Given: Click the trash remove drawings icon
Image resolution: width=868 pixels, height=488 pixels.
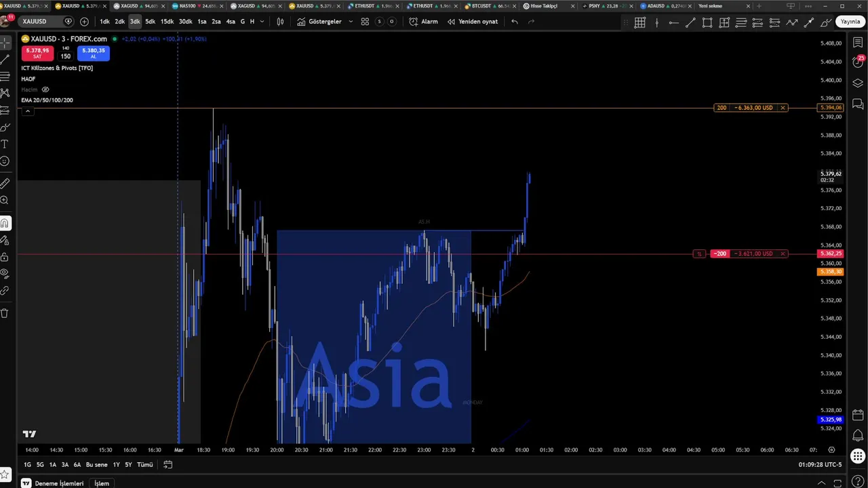Looking at the screenshot, I should point(5,313).
